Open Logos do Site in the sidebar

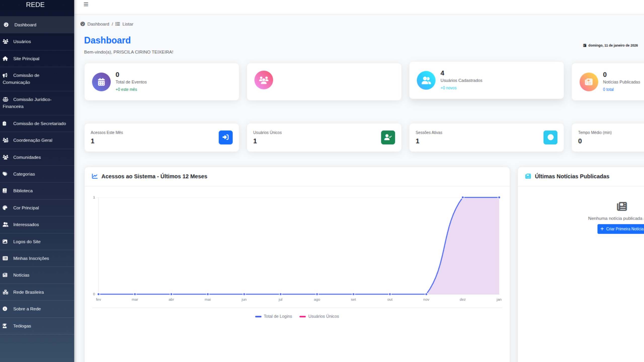[x=37, y=242]
